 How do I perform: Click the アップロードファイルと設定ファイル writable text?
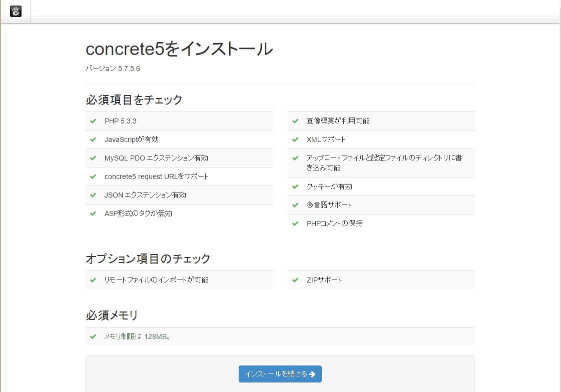click(384, 163)
